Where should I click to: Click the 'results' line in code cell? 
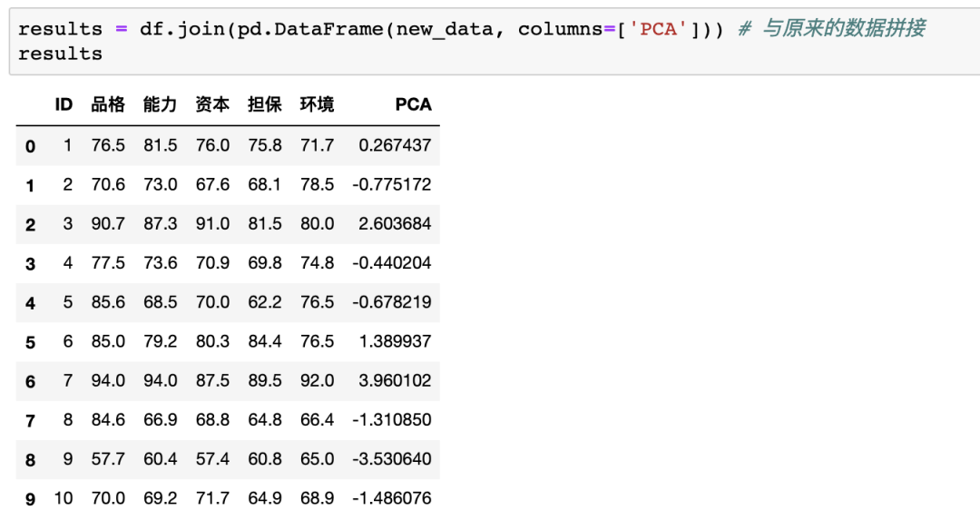coord(60,54)
